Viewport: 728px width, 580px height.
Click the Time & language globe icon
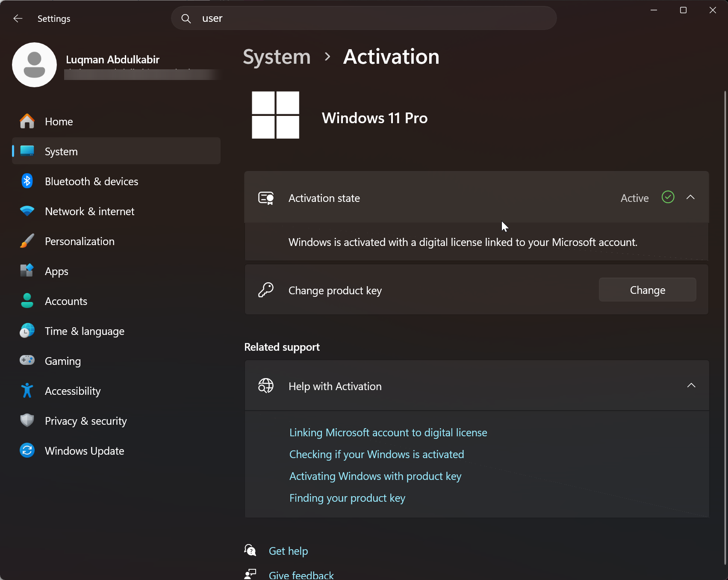[x=27, y=331]
